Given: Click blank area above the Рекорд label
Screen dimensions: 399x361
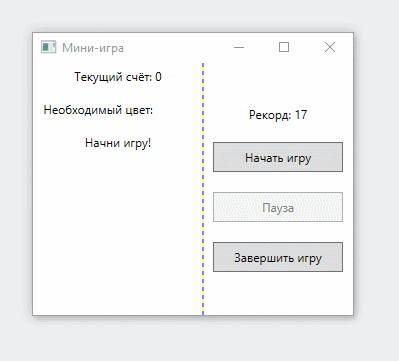Looking at the screenshot, I should tap(278, 83).
